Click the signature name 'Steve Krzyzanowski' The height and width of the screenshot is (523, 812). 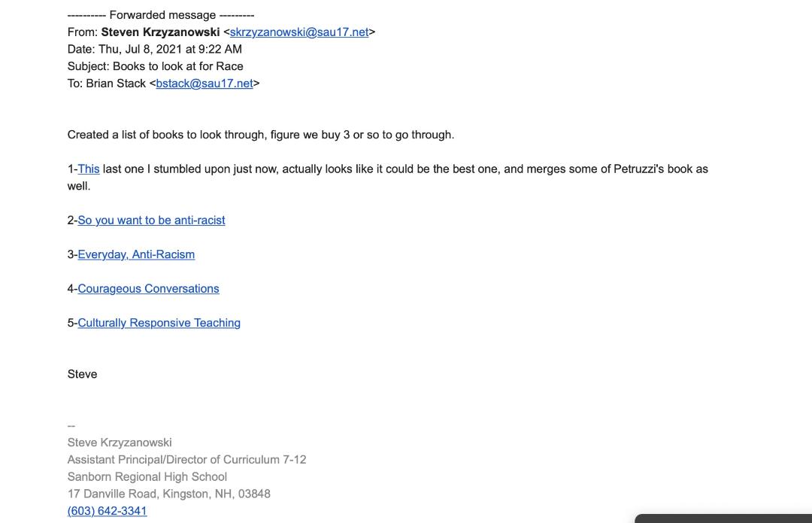pos(120,442)
